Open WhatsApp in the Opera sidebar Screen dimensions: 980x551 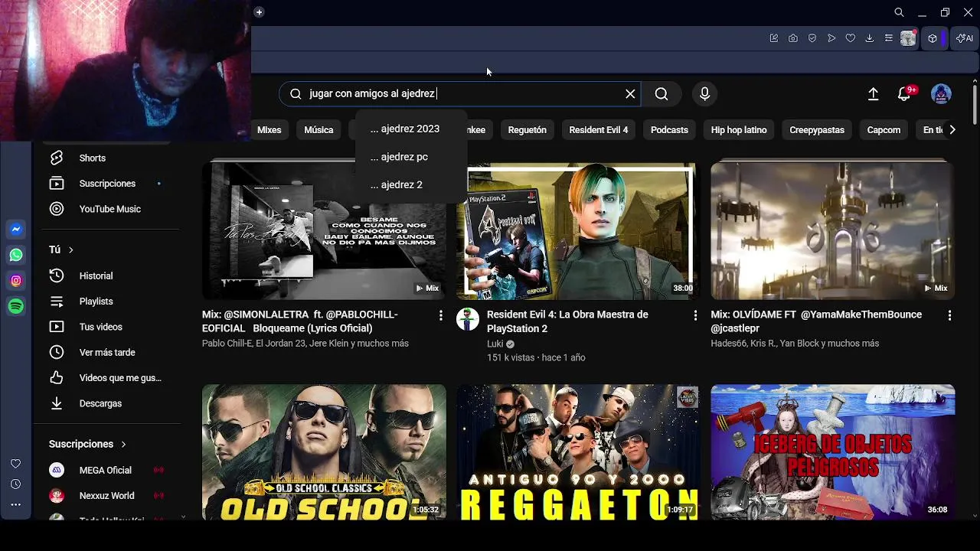point(16,255)
